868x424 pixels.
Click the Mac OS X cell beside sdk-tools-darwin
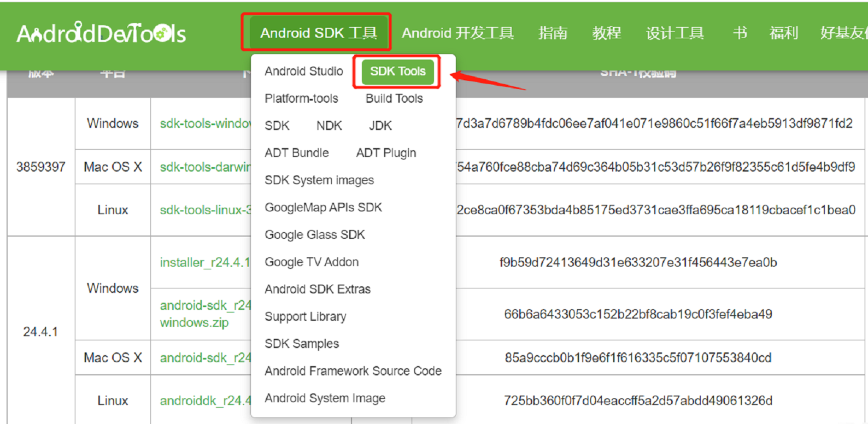coord(113,167)
